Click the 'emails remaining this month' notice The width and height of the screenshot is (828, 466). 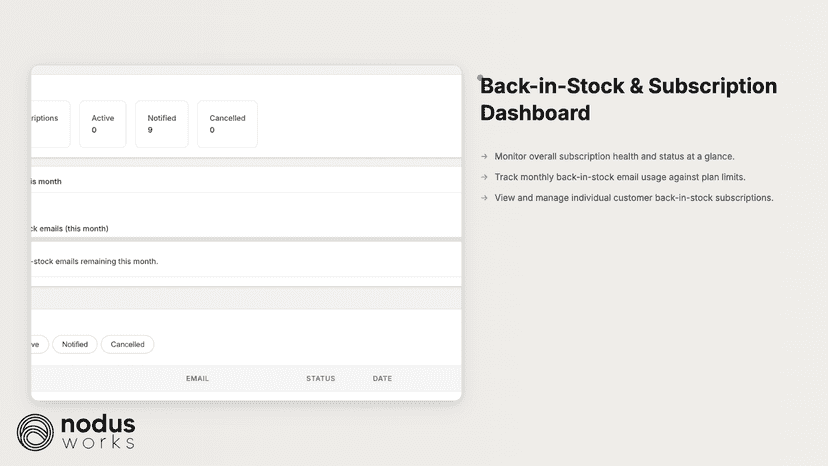(95, 262)
